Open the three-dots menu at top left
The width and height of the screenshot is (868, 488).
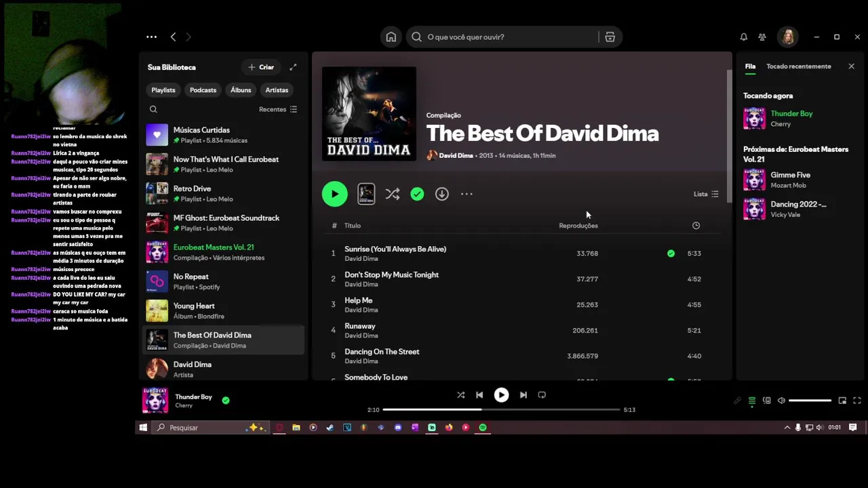[x=151, y=37]
